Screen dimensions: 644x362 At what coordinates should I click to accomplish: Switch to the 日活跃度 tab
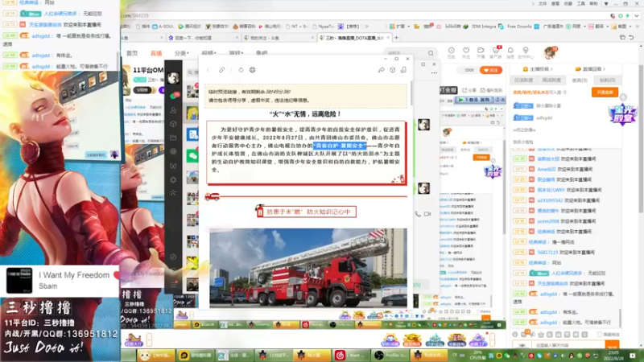point(524,80)
